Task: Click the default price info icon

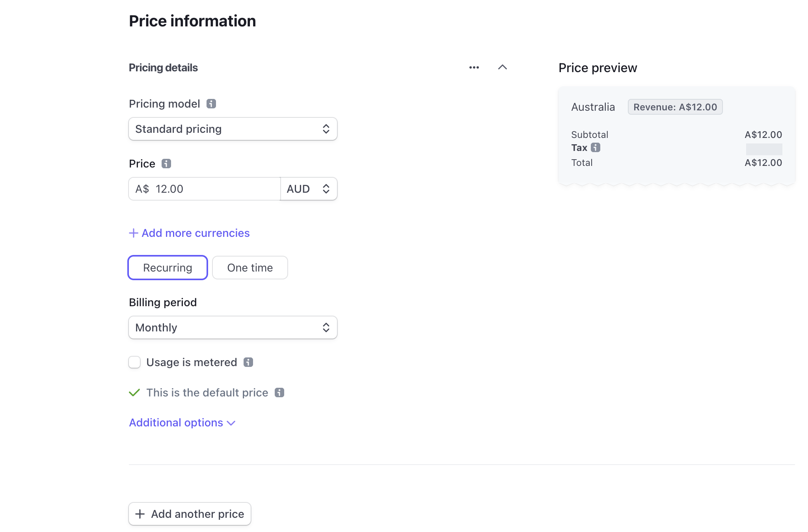Action: [279, 392]
